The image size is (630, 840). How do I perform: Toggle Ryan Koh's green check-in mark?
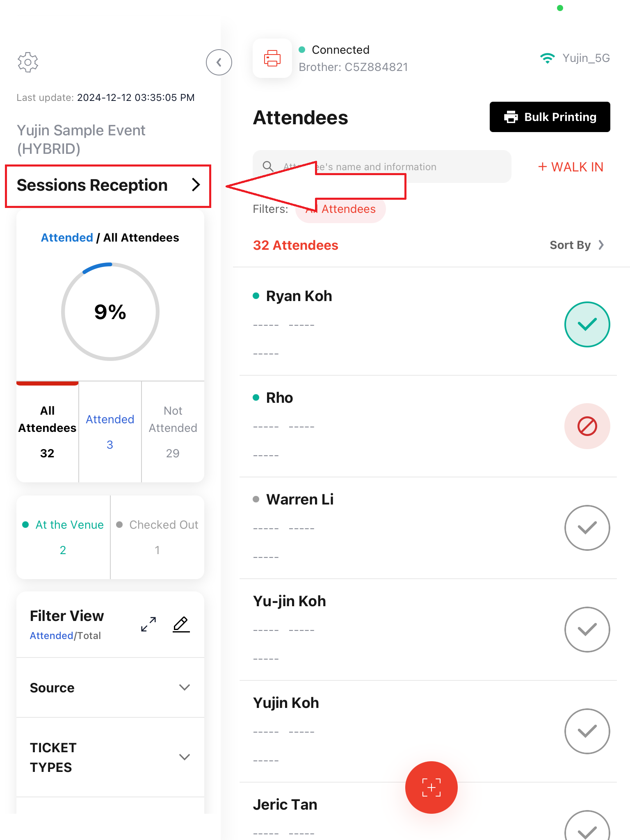[x=587, y=324]
